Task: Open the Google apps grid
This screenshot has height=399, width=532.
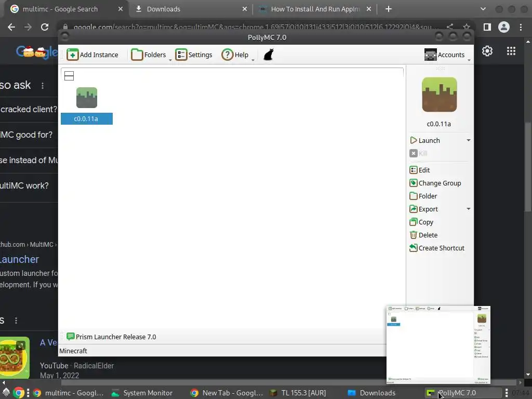Action: point(511,51)
